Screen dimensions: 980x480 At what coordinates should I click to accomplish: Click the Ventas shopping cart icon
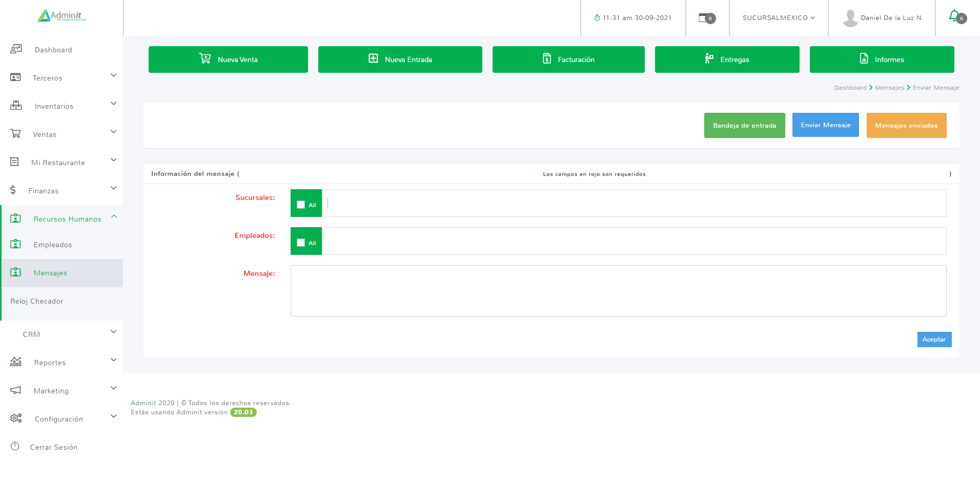pyautogui.click(x=16, y=134)
